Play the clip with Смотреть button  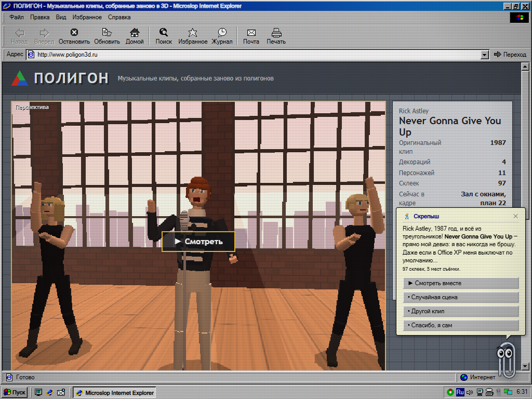(x=198, y=242)
